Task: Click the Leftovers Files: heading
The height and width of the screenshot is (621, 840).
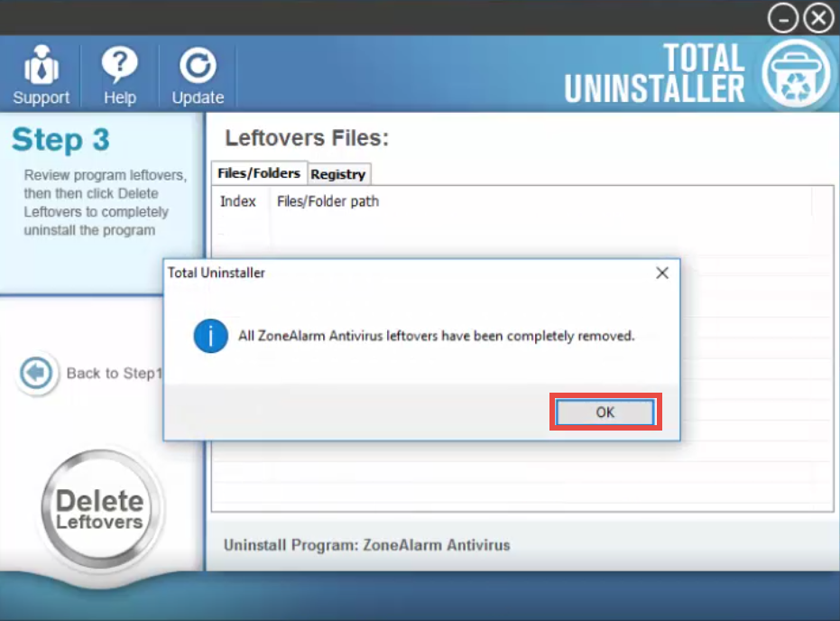Action: pyautogui.click(x=307, y=138)
